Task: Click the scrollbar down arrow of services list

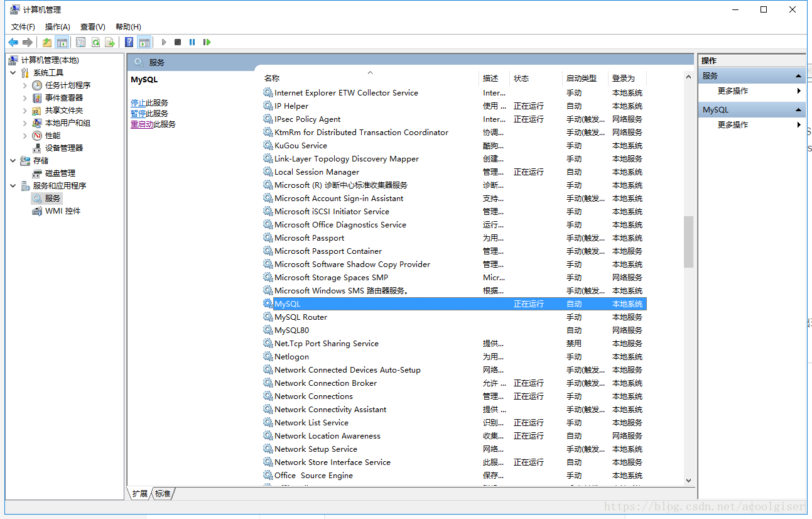Action: (688, 480)
